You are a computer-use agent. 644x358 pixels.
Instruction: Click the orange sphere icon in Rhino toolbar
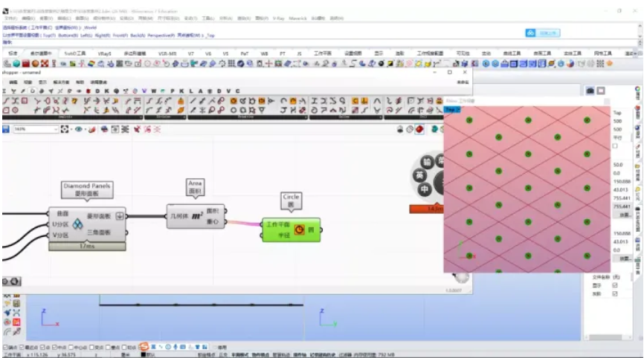(35, 64)
